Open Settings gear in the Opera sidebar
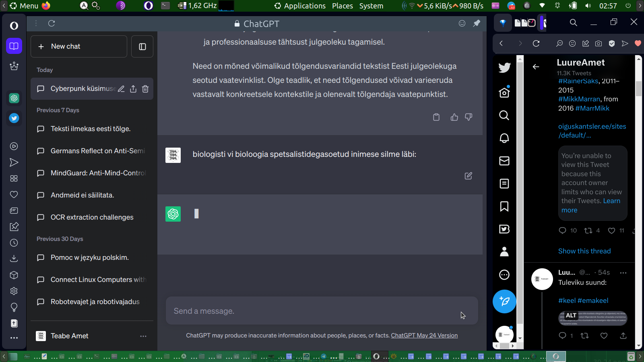 point(14,291)
